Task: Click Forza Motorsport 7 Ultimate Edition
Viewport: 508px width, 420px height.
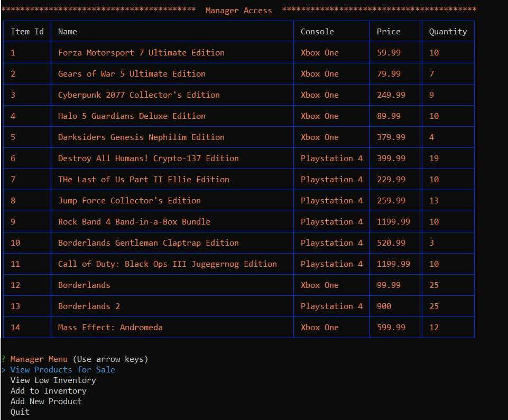Action: [141, 52]
